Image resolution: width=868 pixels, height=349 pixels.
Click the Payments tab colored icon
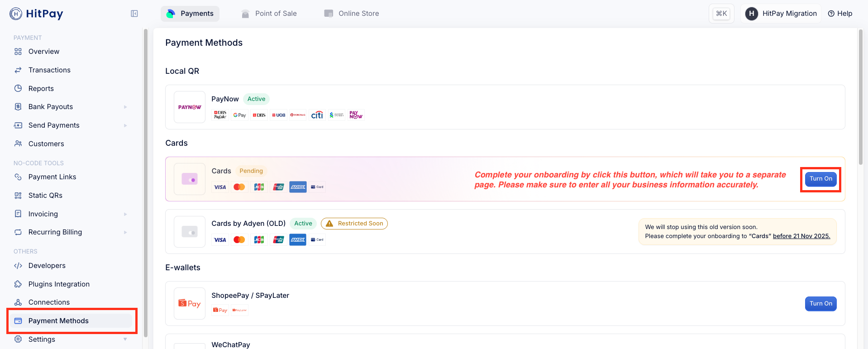pos(171,14)
